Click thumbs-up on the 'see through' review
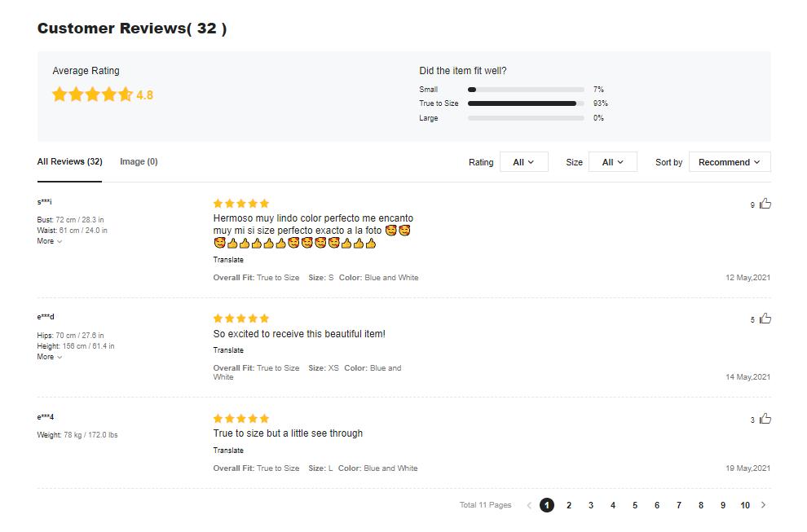This screenshot has width=807, height=532. [765, 418]
